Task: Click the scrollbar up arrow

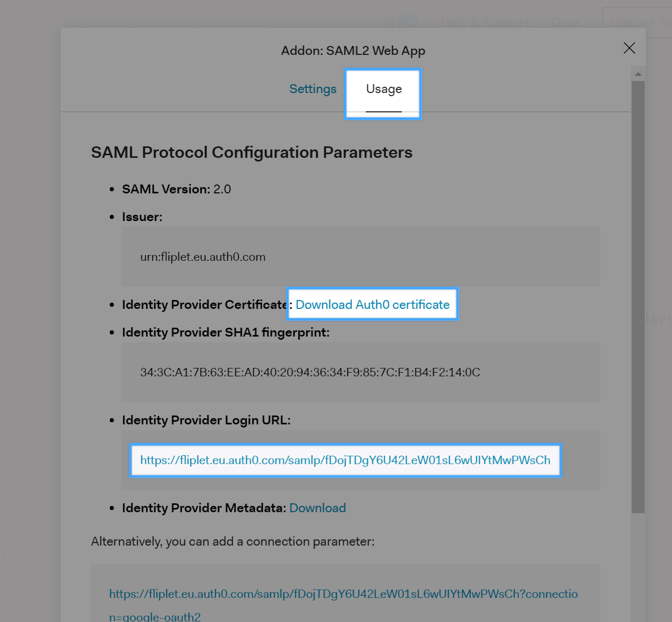Action: click(x=638, y=74)
